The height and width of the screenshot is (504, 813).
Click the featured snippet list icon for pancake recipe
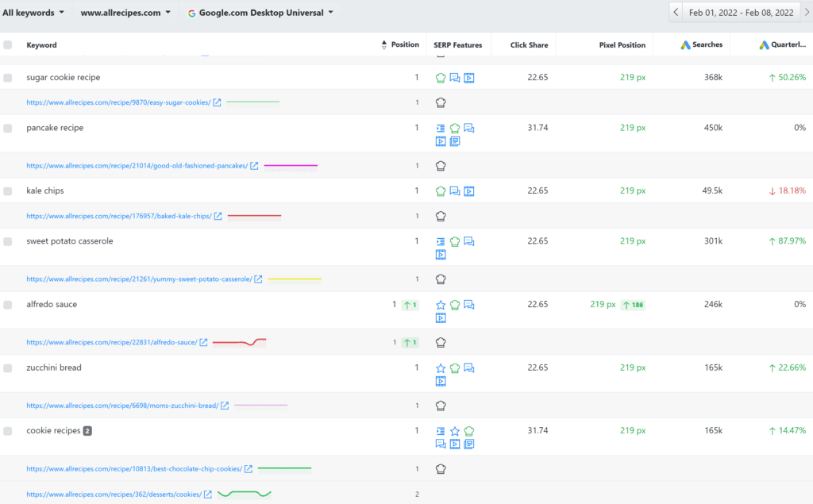(440, 128)
